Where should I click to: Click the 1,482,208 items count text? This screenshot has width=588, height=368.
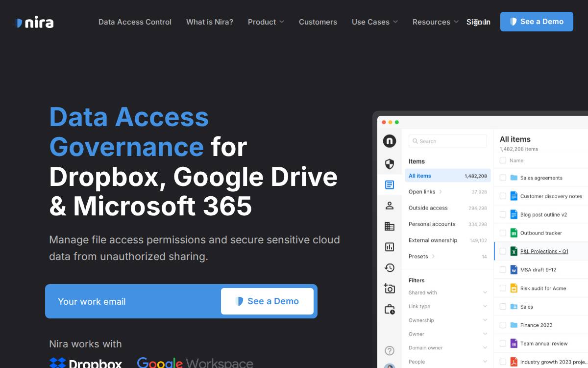coord(519,149)
